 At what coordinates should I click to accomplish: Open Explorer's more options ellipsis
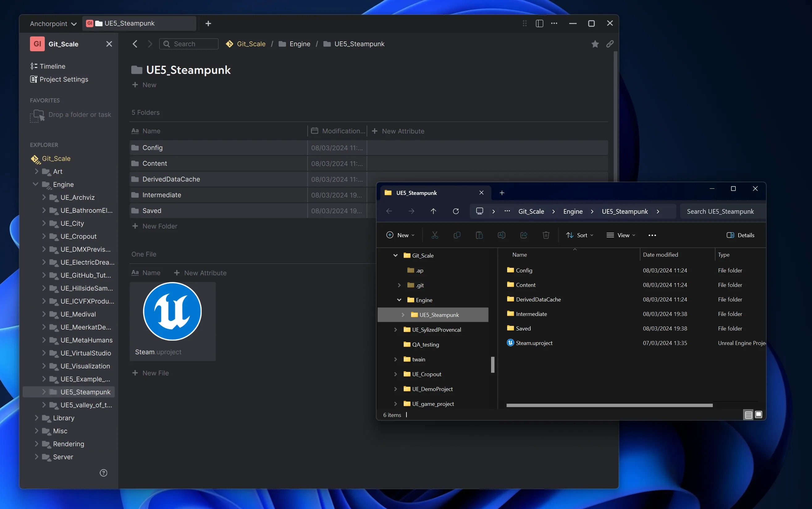point(652,235)
